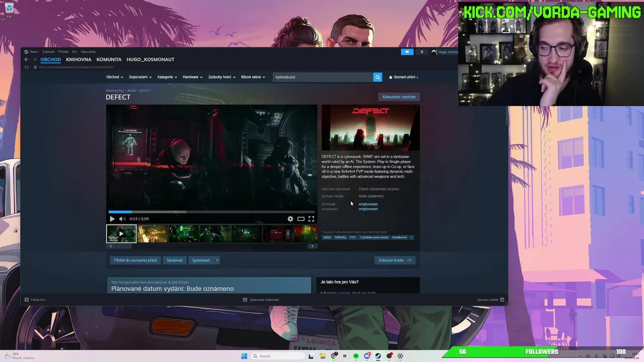
Task: Reload the Steam store page
Action: (27, 67)
